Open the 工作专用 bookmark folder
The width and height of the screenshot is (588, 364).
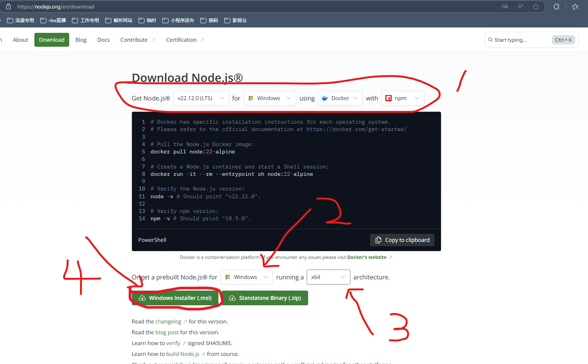tap(85, 20)
